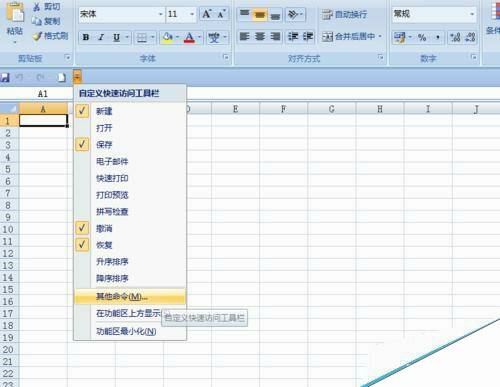The width and height of the screenshot is (500, 387).
Task: Click Save icon in quick access toolbar
Action: point(5,78)
